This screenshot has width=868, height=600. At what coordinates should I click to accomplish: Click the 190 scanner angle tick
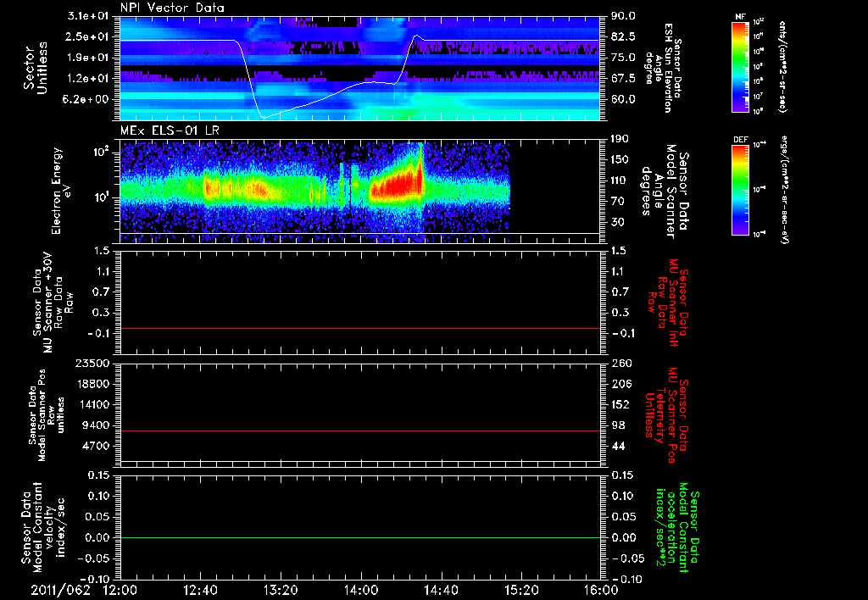click(620, 139)
